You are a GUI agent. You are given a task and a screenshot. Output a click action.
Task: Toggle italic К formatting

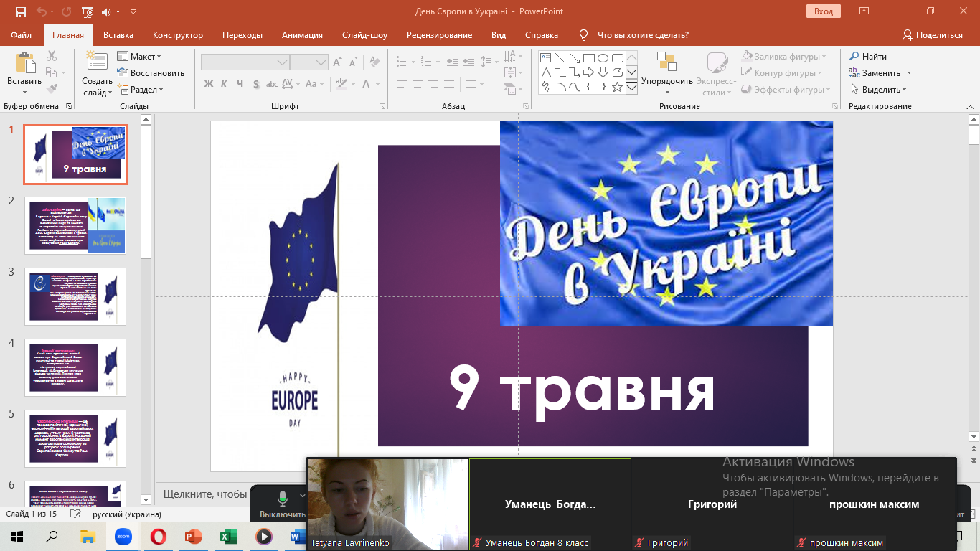coord(225,84)
